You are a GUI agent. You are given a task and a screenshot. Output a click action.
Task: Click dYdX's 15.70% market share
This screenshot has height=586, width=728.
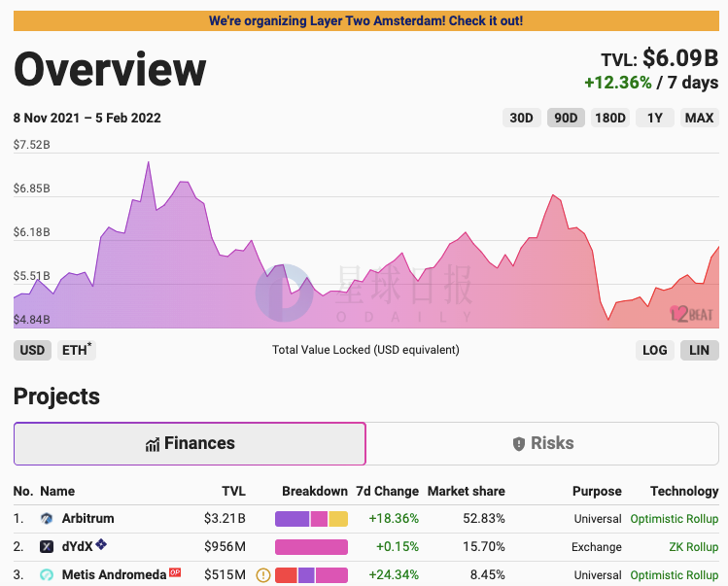(484, 547)
